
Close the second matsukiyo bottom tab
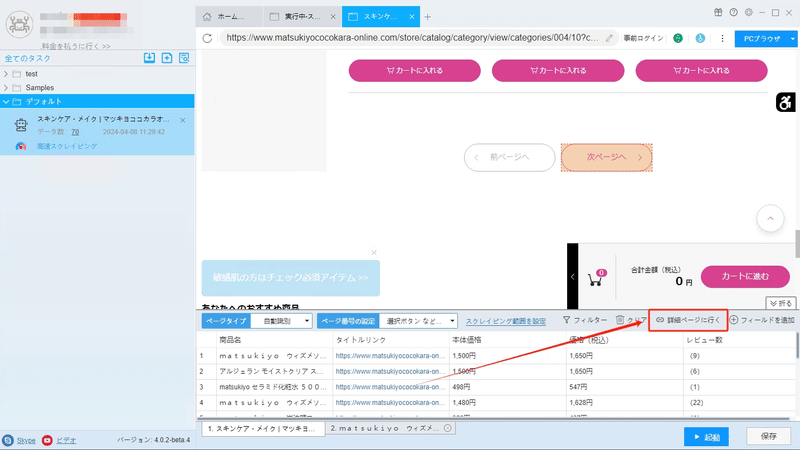pos(447,428)
